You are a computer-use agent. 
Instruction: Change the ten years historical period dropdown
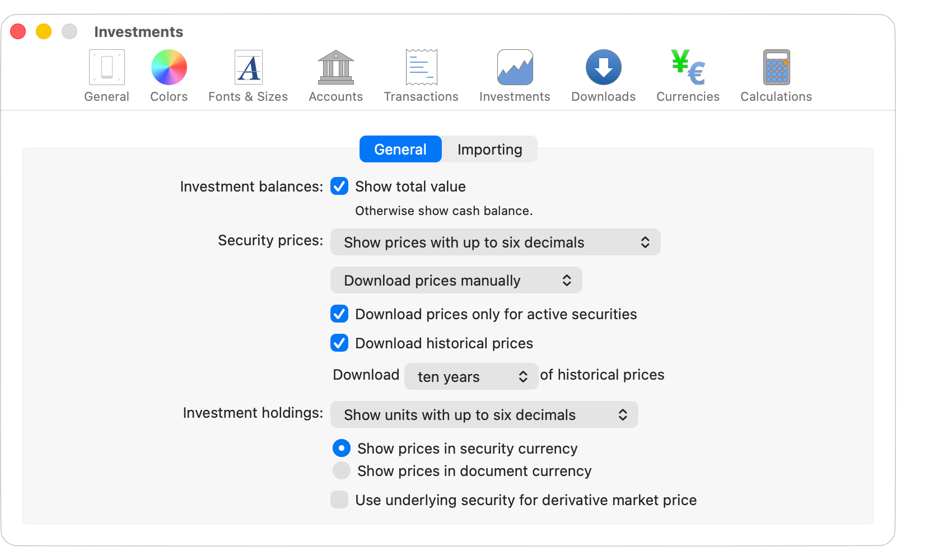[471, 376]
